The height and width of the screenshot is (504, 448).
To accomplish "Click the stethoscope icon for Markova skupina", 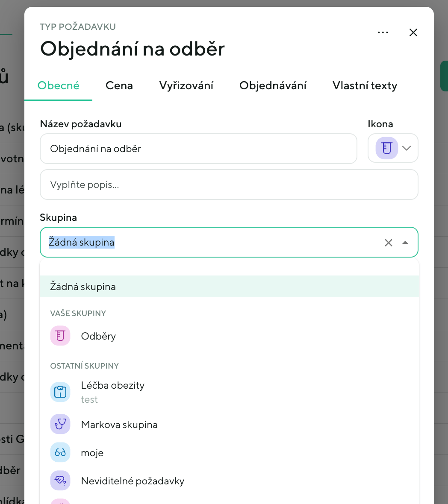I will click(60, 424).
